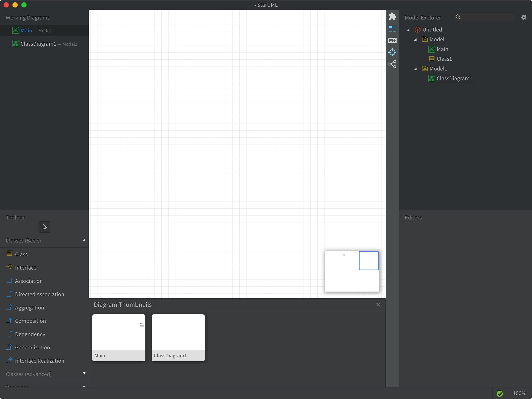Click the crosshair navigator icon

(x=392, y=52)
